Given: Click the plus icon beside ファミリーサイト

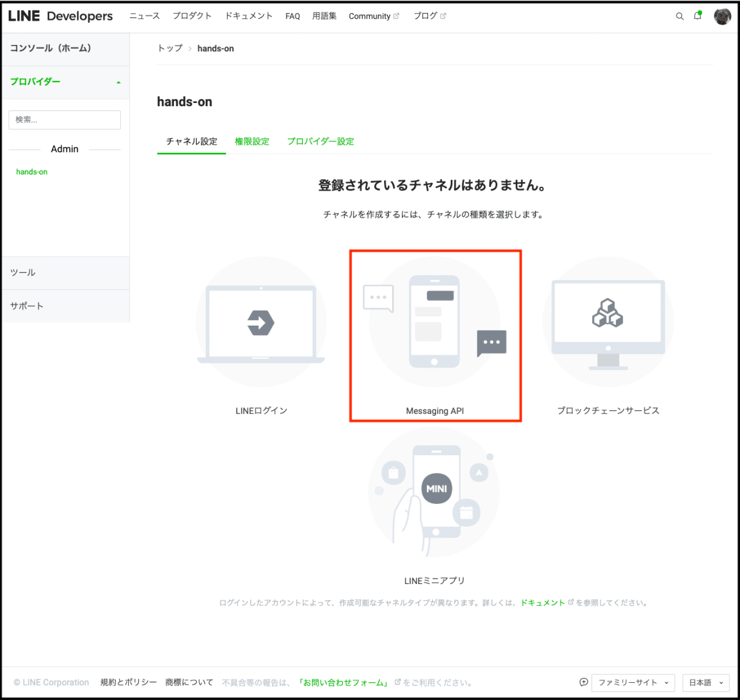Looking at the screenshot, I should (x=583, y=682).
